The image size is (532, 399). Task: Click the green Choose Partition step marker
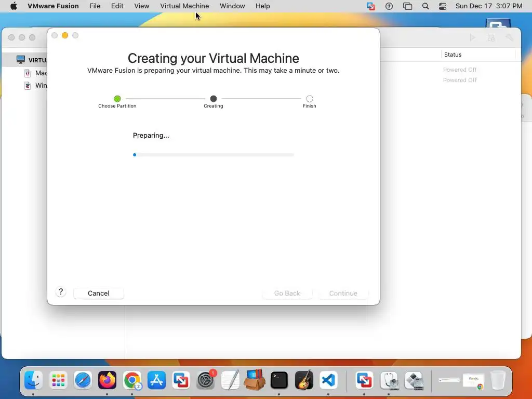(117, 99)
